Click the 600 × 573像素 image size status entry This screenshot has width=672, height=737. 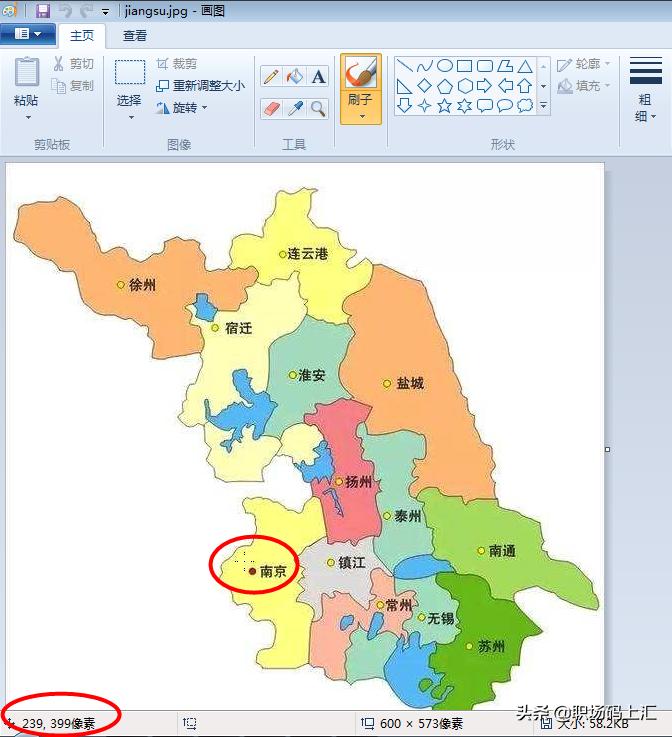[x=412, y=723]
